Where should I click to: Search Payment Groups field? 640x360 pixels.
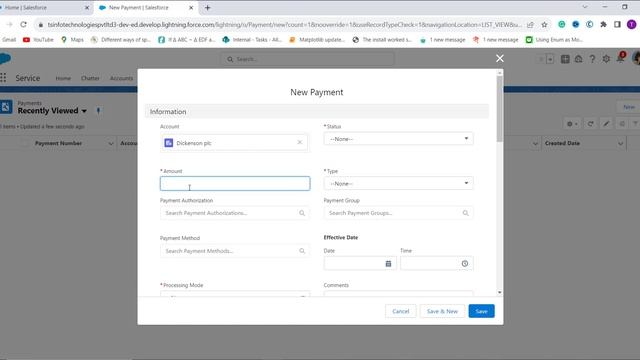click(x=398, y=213)
